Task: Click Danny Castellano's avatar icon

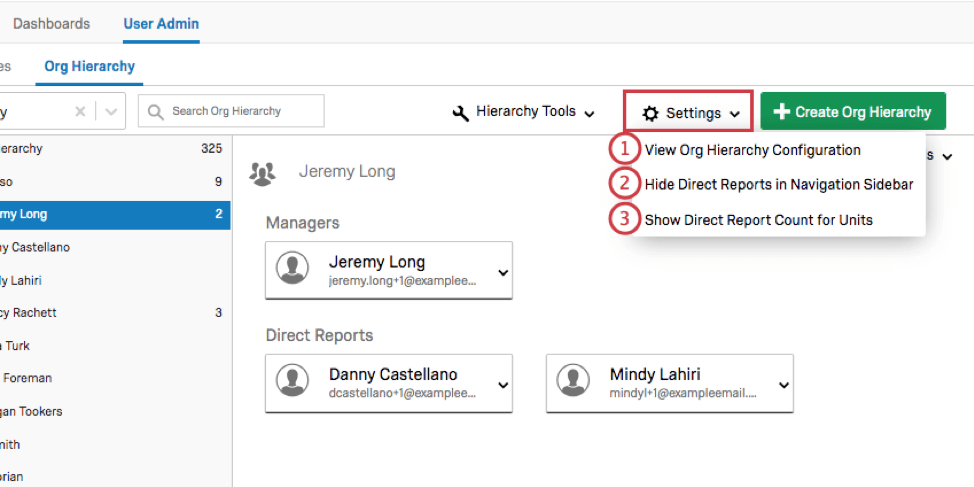Action: pos(292,383)
